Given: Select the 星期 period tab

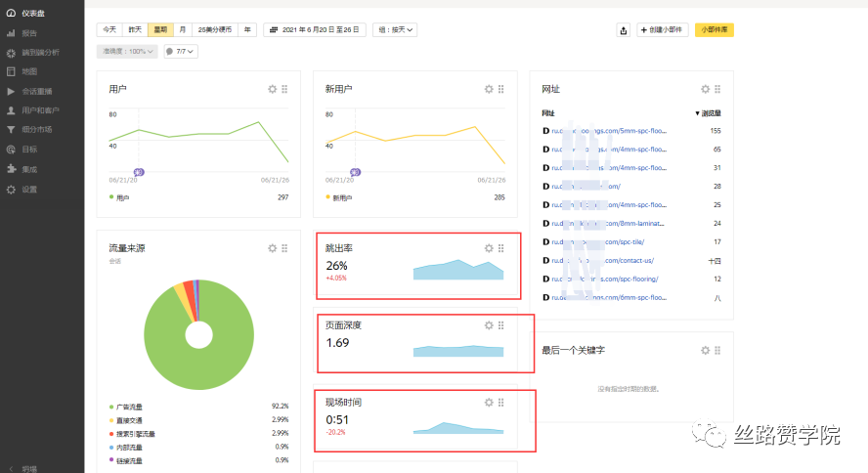Looking at the screenshot, I should click(160, 30).
